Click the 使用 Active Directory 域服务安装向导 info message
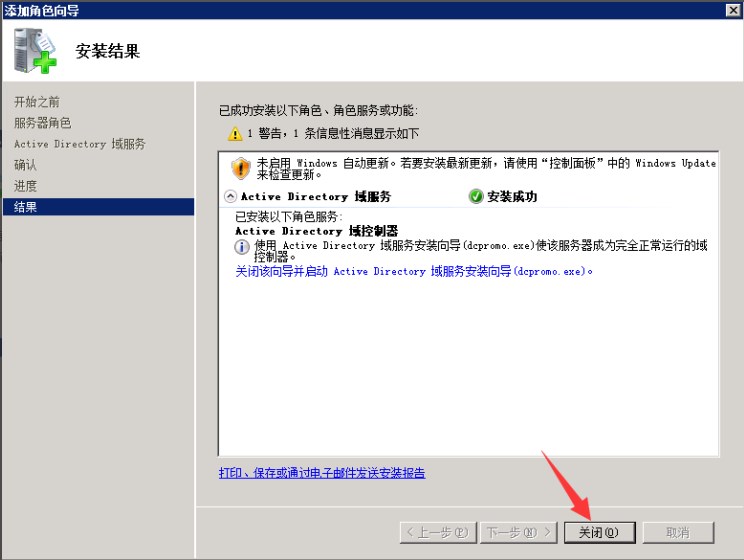The width and height of the screenshot is (744, 560). [481, 251]
